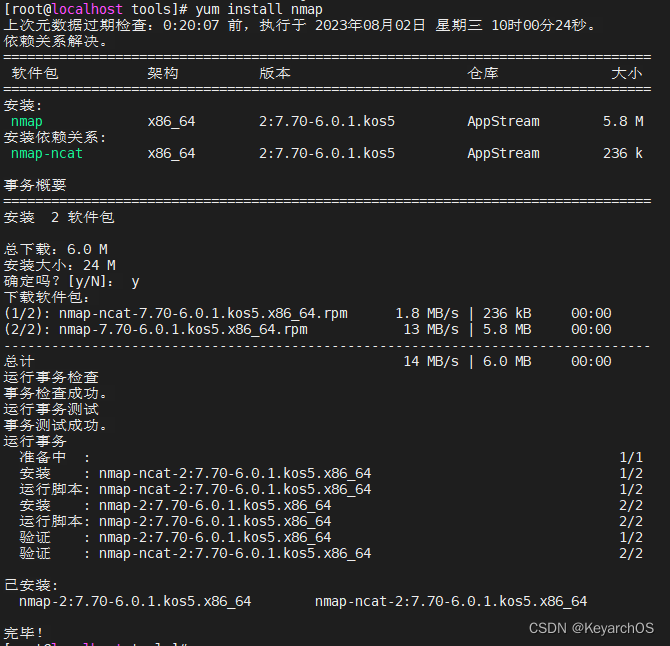Image resolution: width=670 pixels, height=646 pixels.
Task: Click the '安装依赖关系:' heading
Action: click(55, 138)
